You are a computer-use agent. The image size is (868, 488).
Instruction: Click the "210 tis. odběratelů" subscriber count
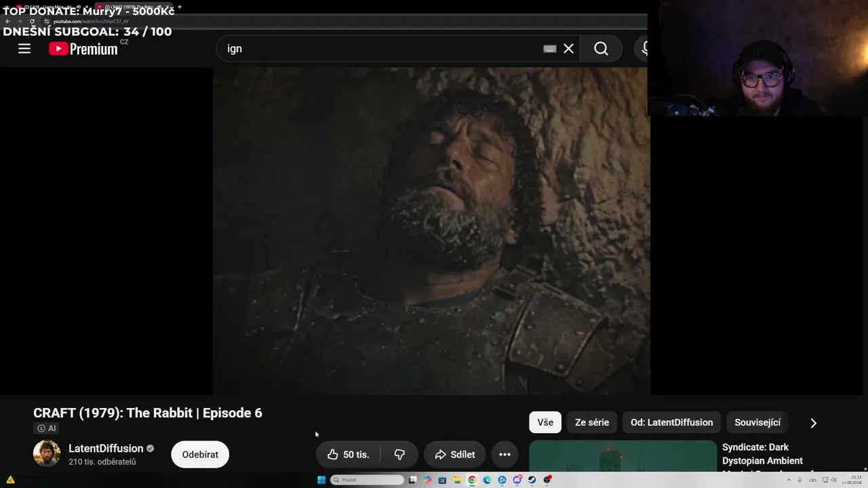(x=102, y=462)
